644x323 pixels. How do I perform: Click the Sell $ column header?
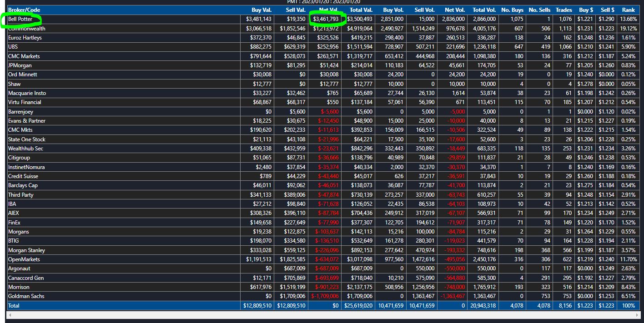(608, 10)
